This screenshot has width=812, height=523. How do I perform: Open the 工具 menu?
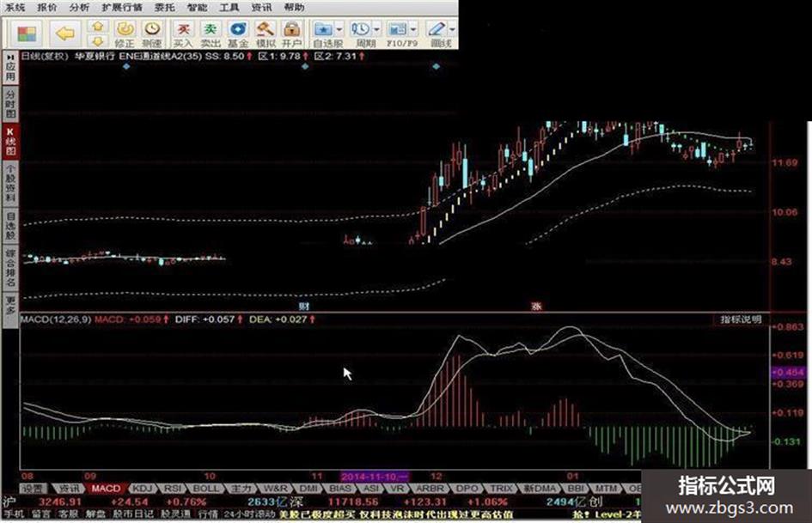229,7
